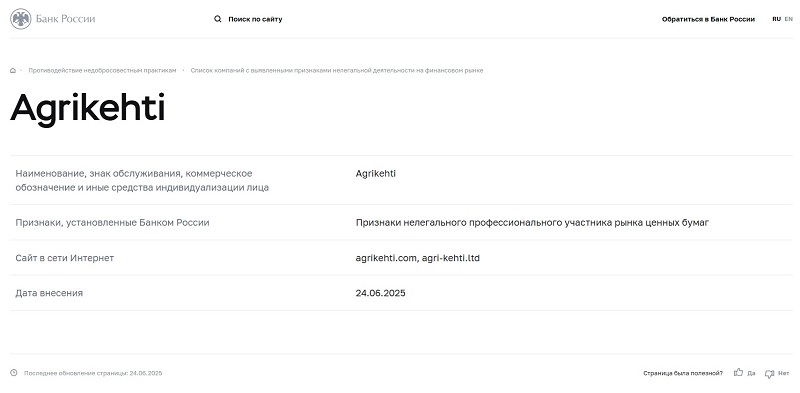Click the Bank of Russia emblem logo
Image resolution: width=800 pixels, height=393 pixels.
pos(20,19)
